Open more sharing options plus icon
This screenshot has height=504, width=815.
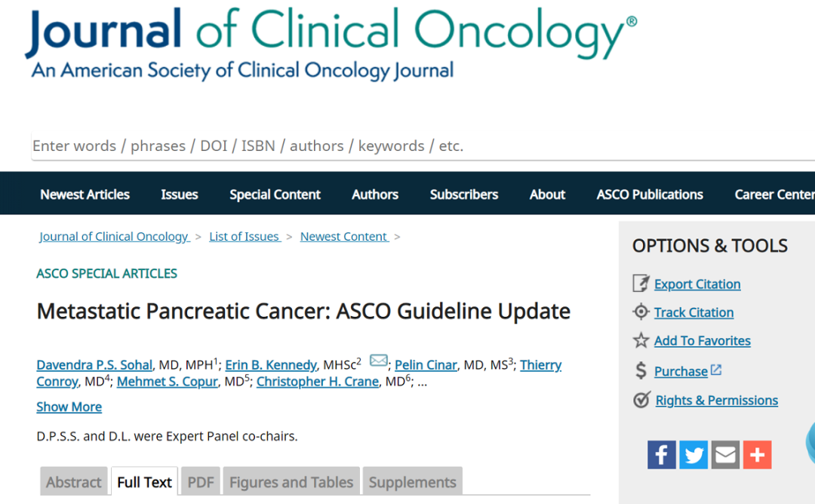point(757,455)
